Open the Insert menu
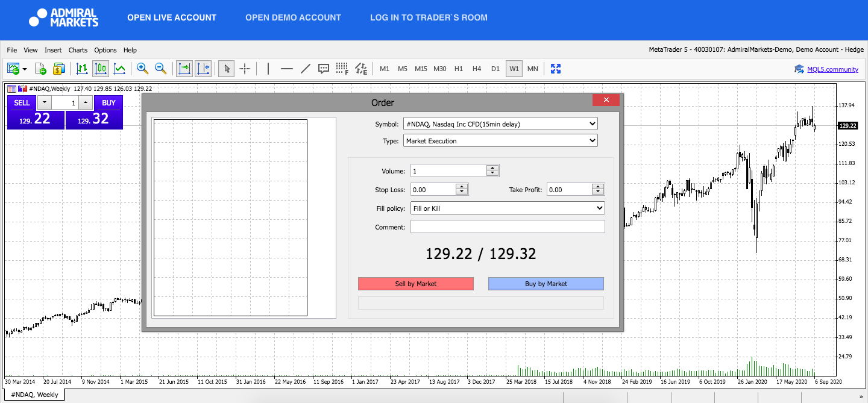Screen dimensions: 868x403 (53, 50)
